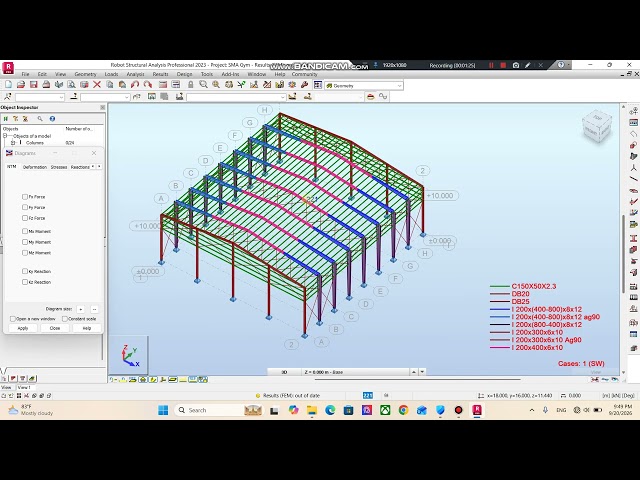640x480 pixels.
Task: Click the Open file folder icon
Action: coord(21,84)
